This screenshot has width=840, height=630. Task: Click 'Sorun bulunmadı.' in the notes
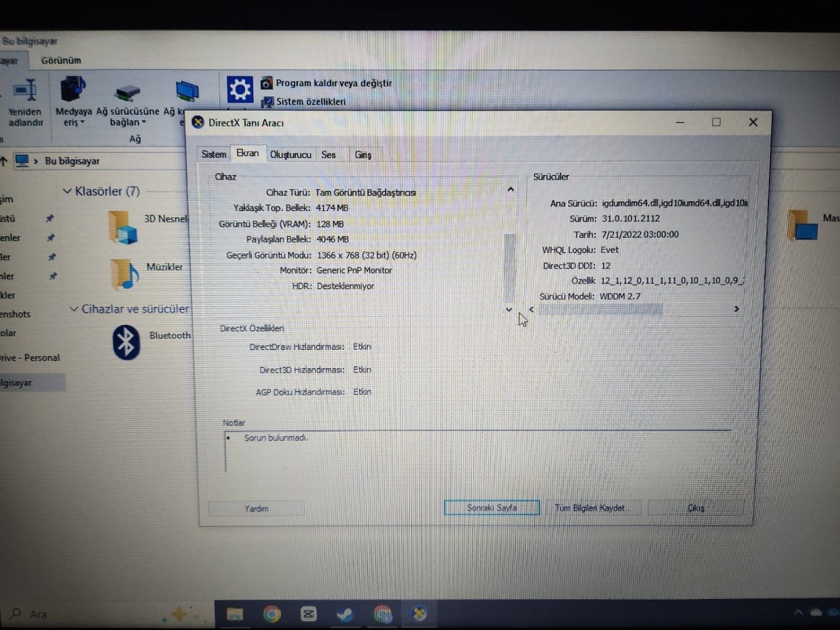pos(276,437)
